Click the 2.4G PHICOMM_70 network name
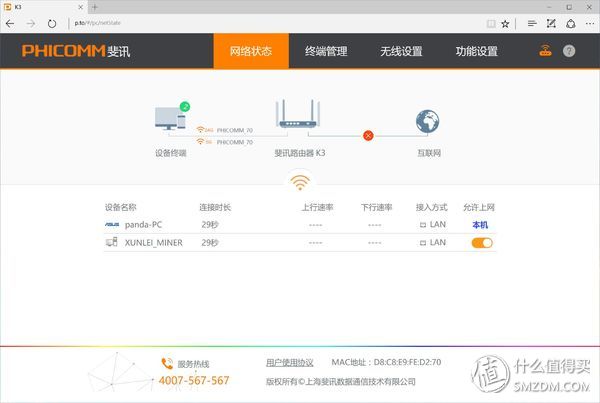The height and width of the screenshot is (403, 600). pos(235,131)
